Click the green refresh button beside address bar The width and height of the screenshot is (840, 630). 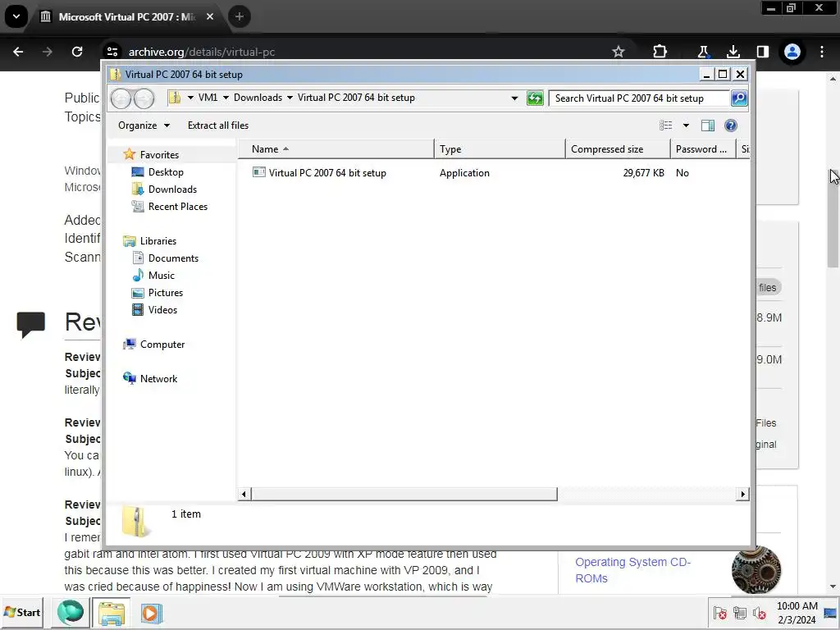point(535,98)
